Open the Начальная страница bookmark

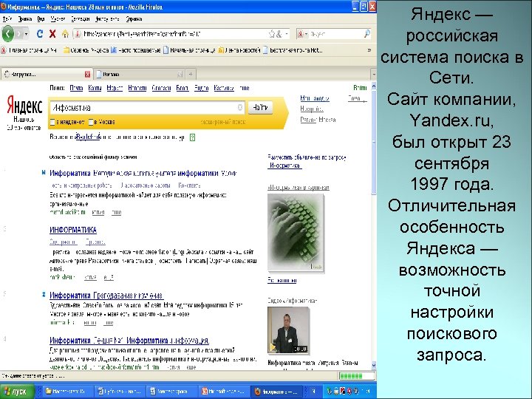pos(189,50)
